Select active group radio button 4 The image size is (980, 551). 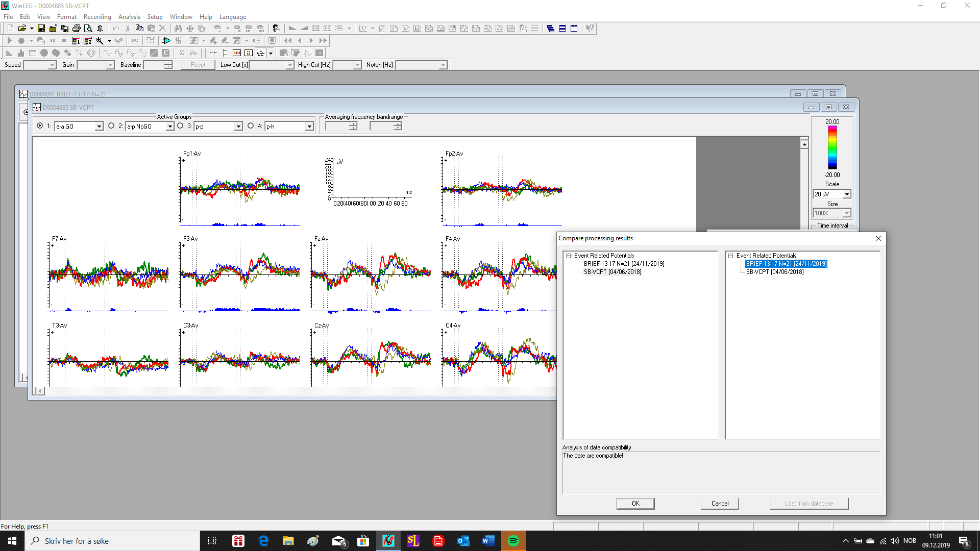pos(251,126)
